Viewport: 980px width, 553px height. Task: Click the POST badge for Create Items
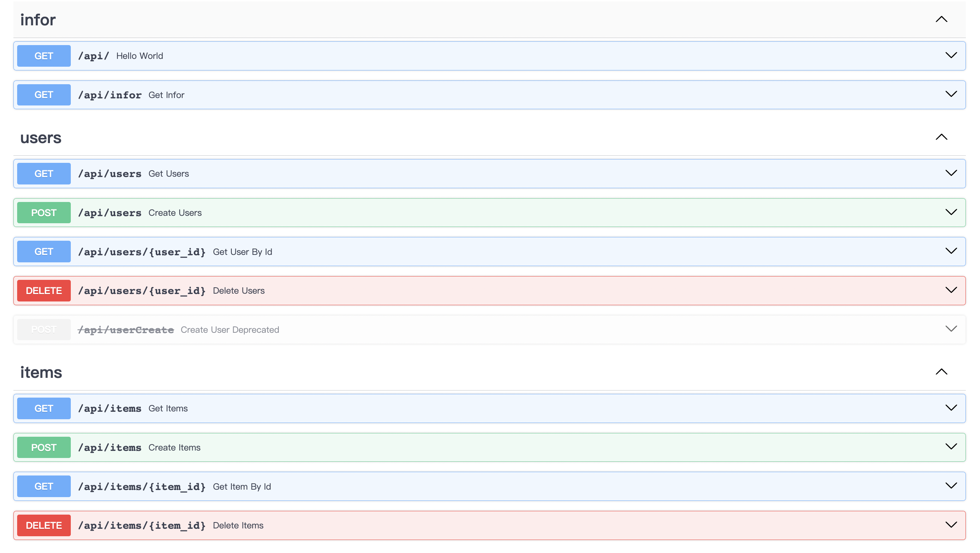pos(44,447)
